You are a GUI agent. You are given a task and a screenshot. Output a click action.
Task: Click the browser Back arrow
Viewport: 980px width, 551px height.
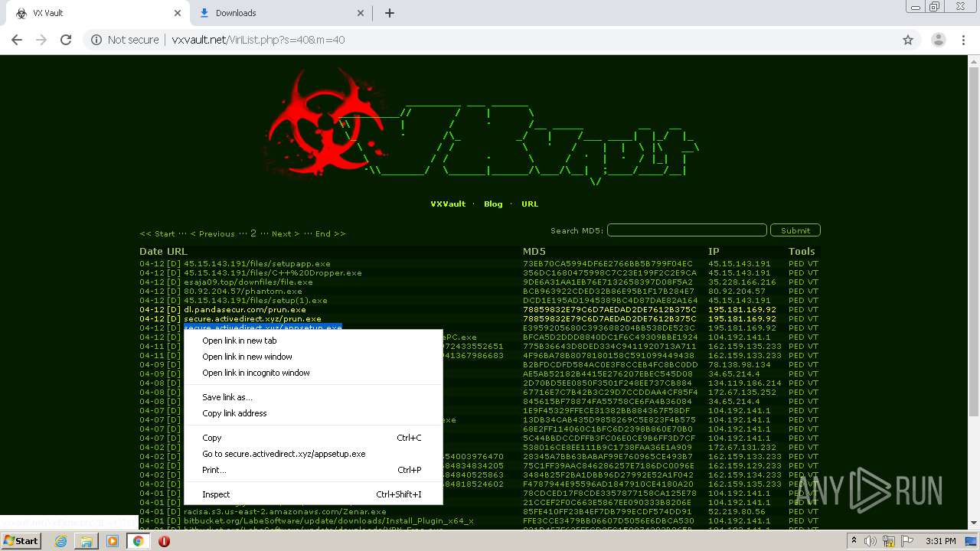[x=17, y=40]
